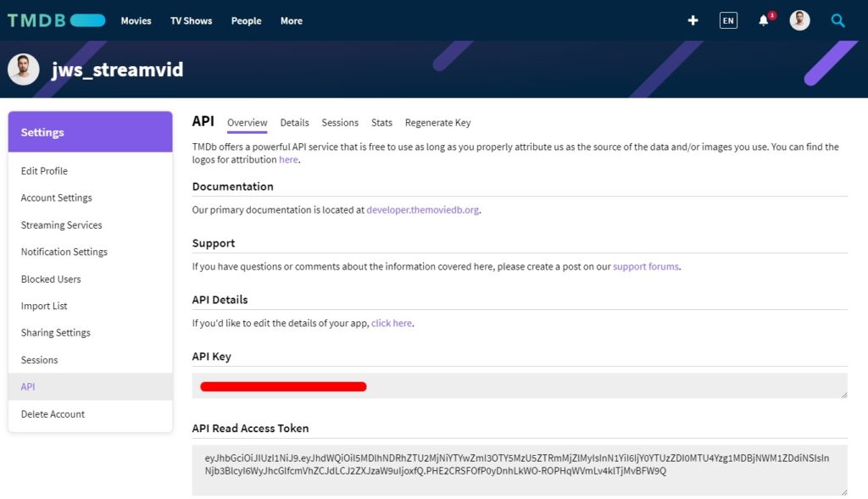Open Notification Settings in sidebar
This screenshot has width=868, height=499.
[64, 252]
